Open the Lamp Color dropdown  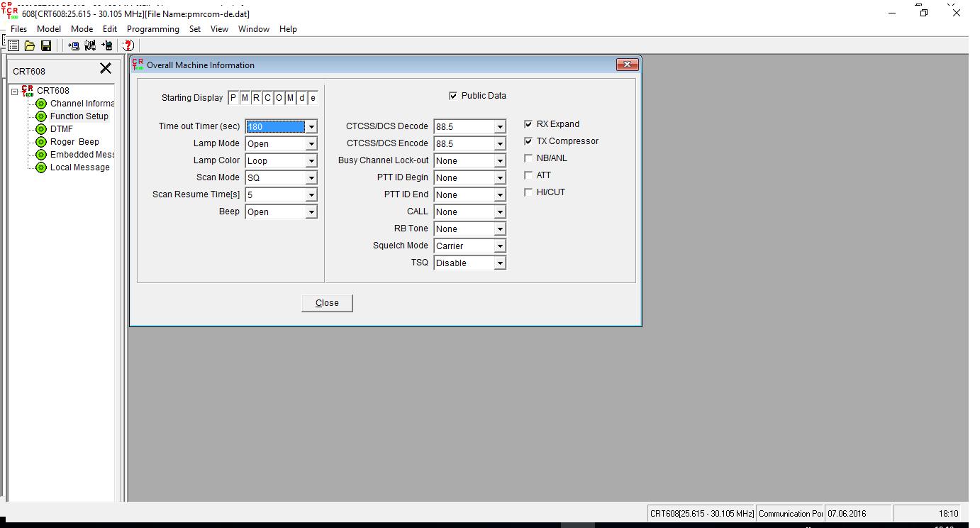click(x=311, y=161)
